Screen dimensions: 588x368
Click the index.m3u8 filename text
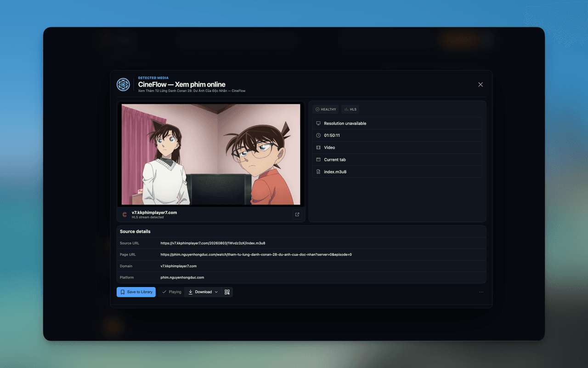click(335, 172)
